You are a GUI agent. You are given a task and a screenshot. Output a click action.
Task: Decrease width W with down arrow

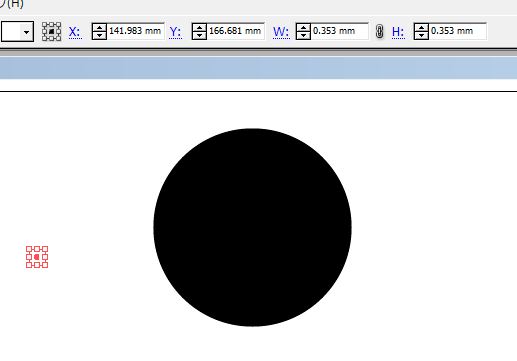[303, 35]
